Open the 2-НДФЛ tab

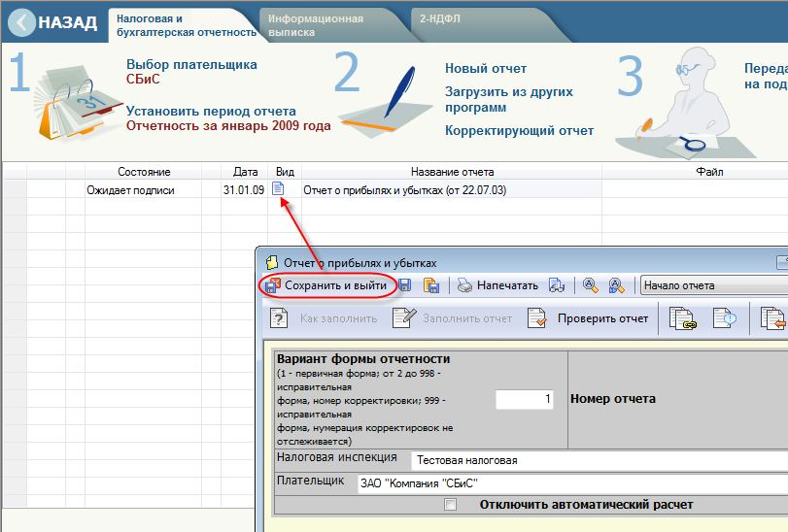(x=440, y=18)
